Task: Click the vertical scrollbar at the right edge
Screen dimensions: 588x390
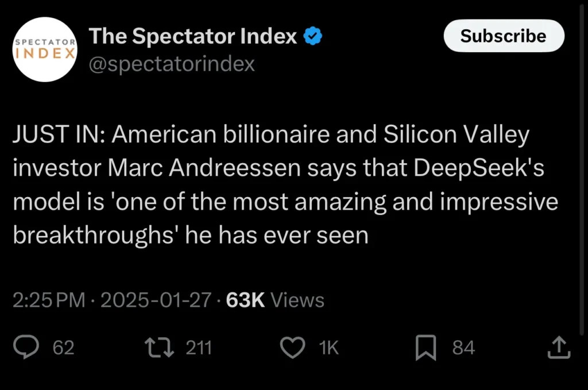Action: pos(582,169)
